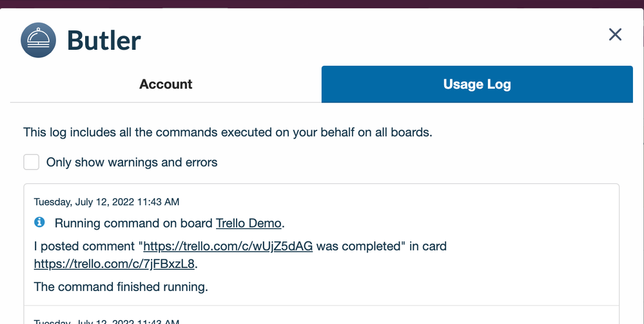Select the Usage Log tab
The image size is (644, 324).
tap(477, 85)
